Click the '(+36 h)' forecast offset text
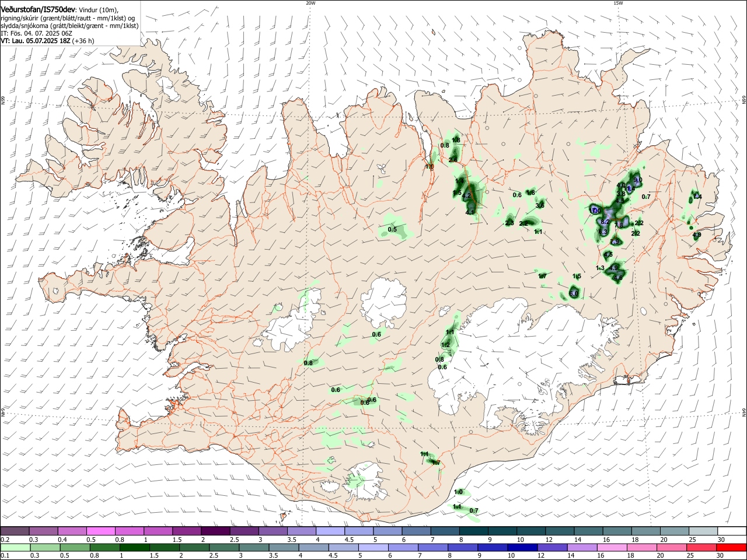Viewport: 747px width, 560px height. 83,41
